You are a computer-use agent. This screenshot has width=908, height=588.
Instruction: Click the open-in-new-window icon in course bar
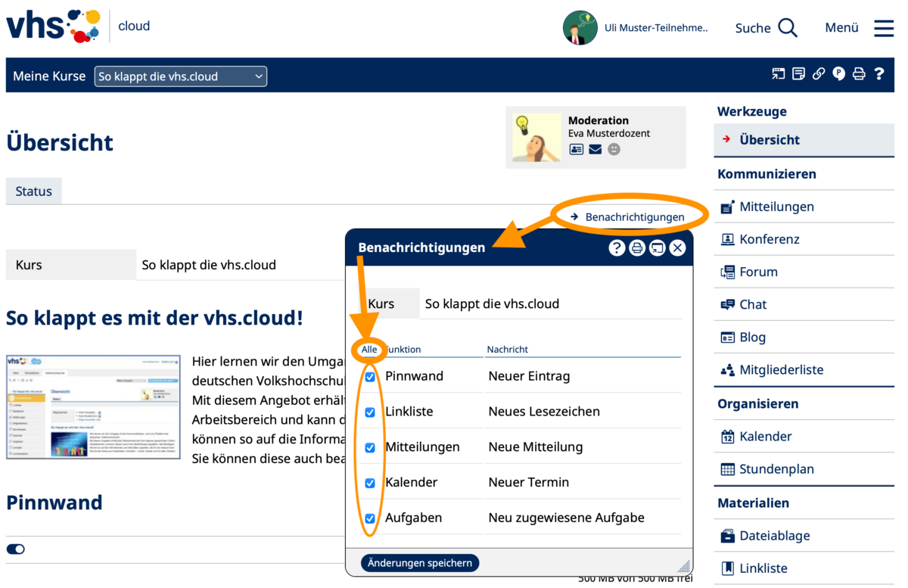778,73
